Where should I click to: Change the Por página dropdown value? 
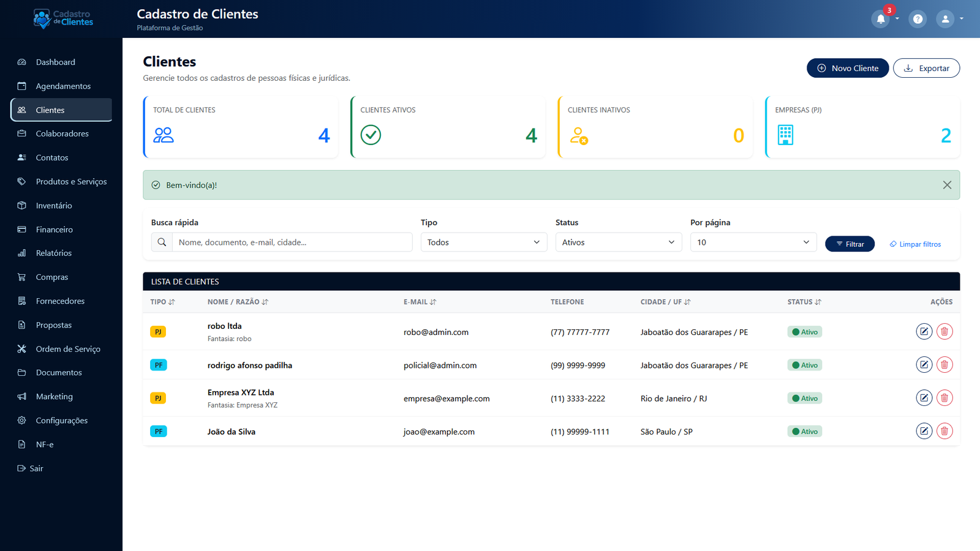753,242
